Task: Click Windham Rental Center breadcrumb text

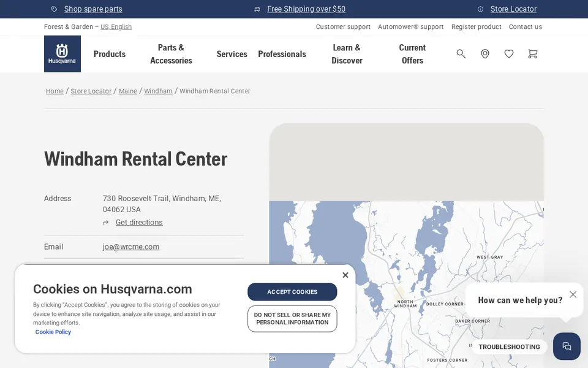Action: pyautogui.click(x=215, y=91)
